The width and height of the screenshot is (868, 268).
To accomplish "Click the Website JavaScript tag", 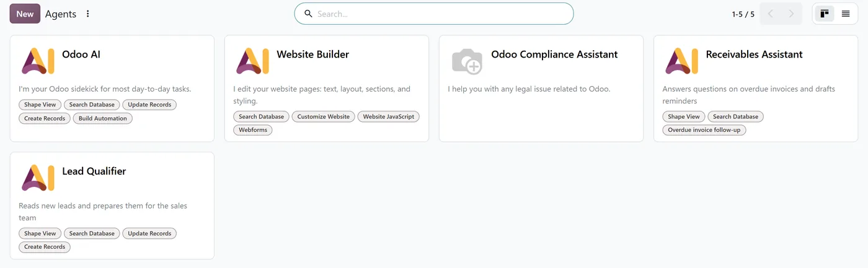I will [x=389, y=116].
